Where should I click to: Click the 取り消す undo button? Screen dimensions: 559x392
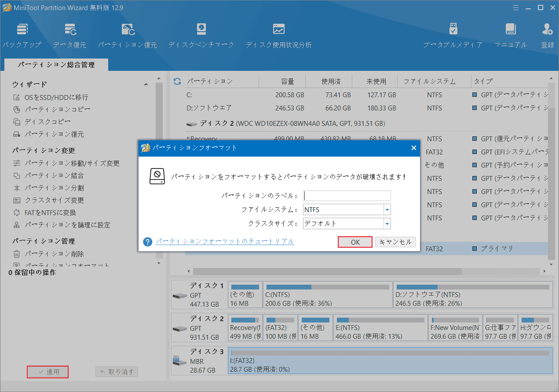tap(117, 372)
